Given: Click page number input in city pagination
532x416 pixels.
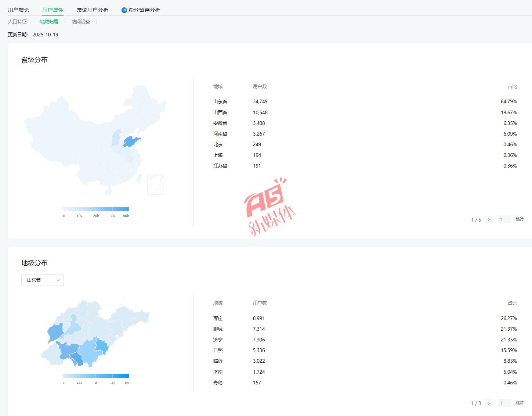Looking at the screenshot, I should pyautogui.click(x=504, y=403).
